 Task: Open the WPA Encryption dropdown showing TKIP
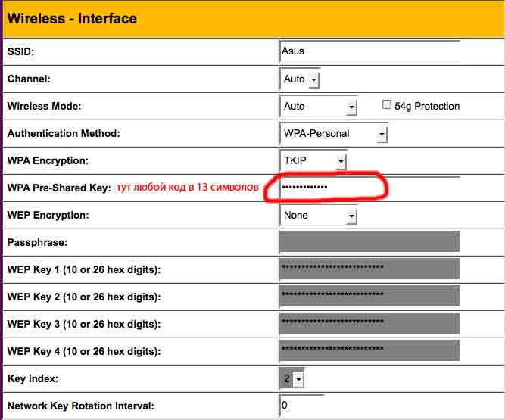[313, 160]
